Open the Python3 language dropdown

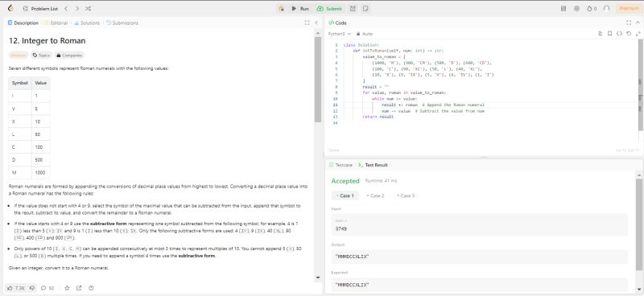pos(340,34)
